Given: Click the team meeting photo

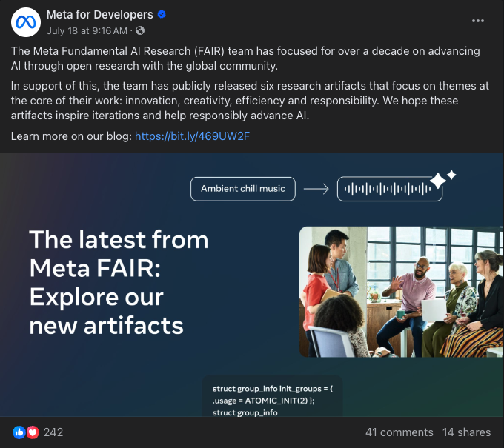Looking at the screenshot, I should tap(401, 292).
